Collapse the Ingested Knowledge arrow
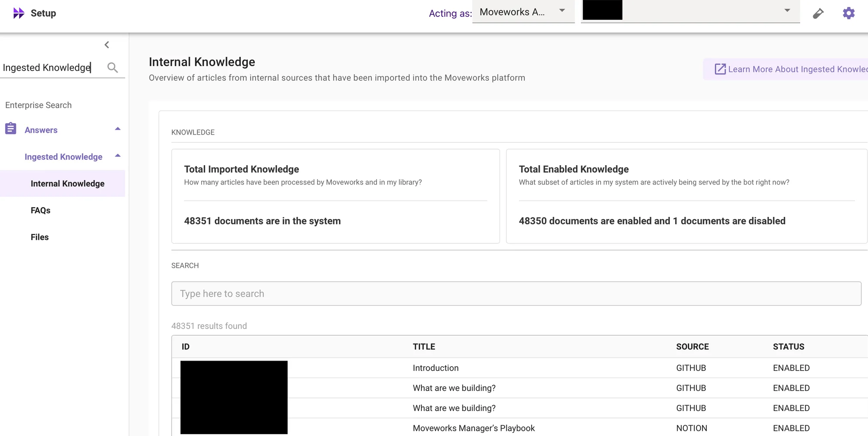 click(x=117, y=156)
